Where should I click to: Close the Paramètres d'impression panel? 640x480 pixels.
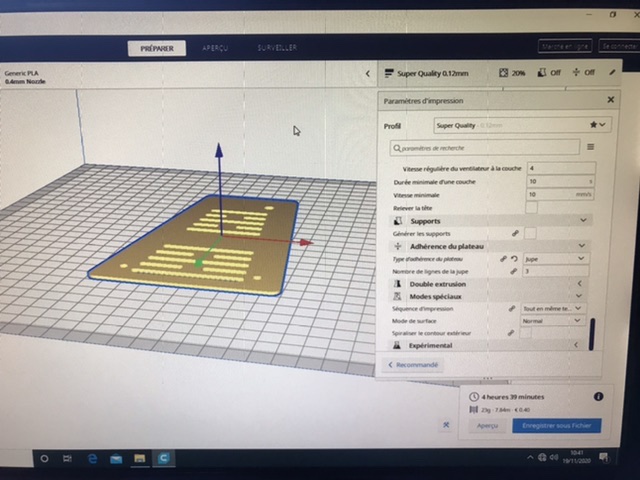(610, 100)
